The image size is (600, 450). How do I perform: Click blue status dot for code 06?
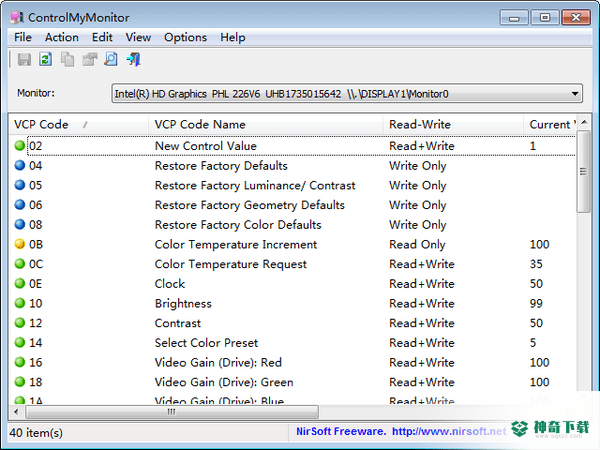click(x=20, y=205)
